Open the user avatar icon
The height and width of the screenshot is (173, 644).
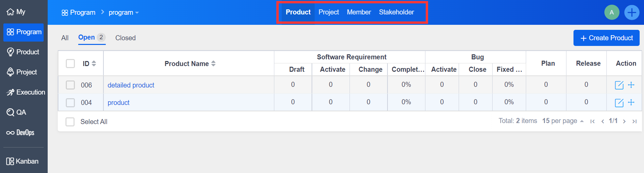[611, 12]
